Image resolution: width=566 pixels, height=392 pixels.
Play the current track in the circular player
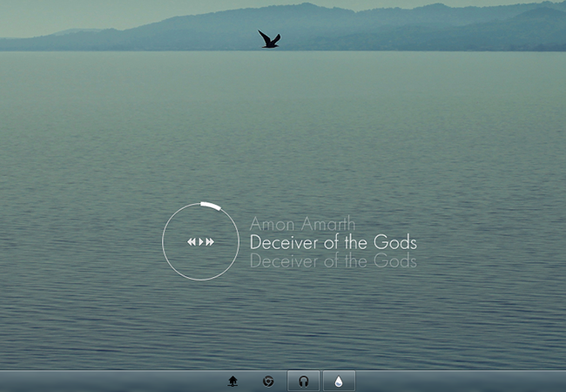click(201, 242)
